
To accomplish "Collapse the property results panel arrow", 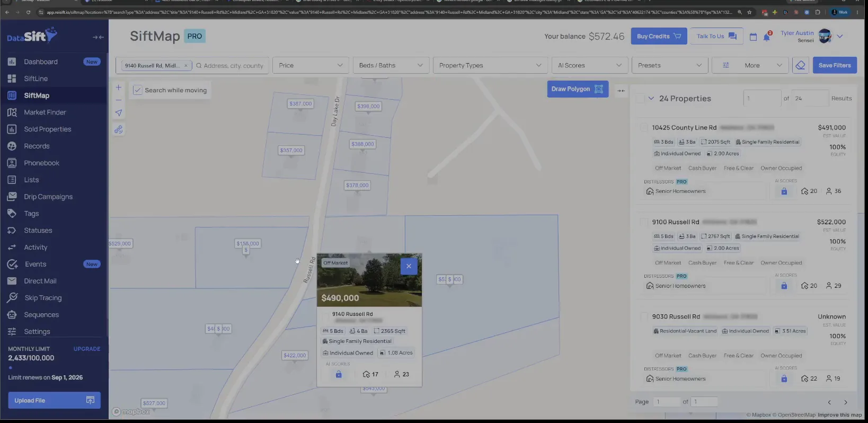I will click(x=621, y=91).
